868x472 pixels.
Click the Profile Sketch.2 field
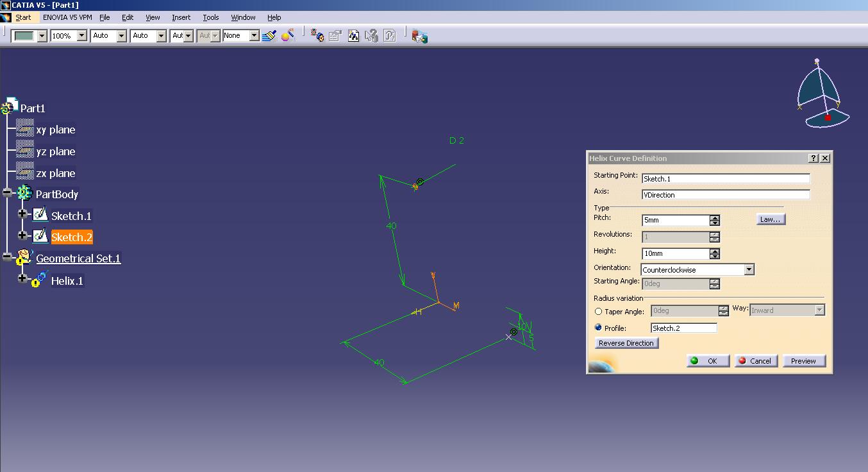click(683, 328)
